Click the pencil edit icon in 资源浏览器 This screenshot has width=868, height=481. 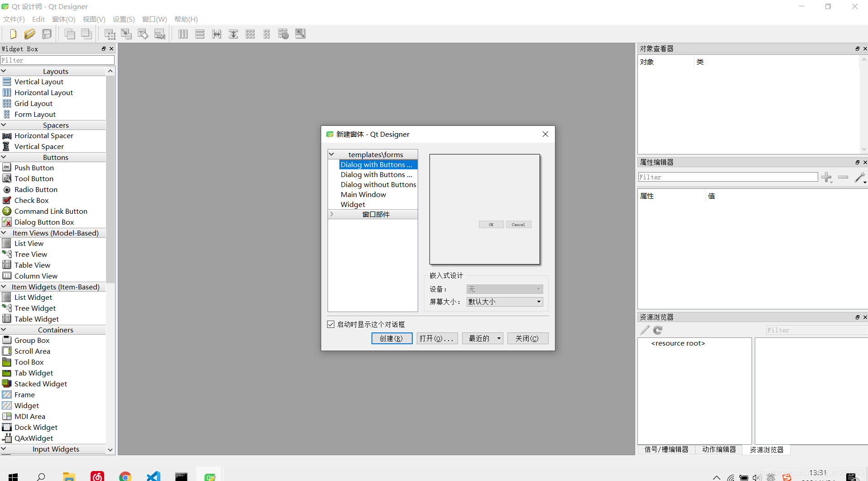point(644,330)
